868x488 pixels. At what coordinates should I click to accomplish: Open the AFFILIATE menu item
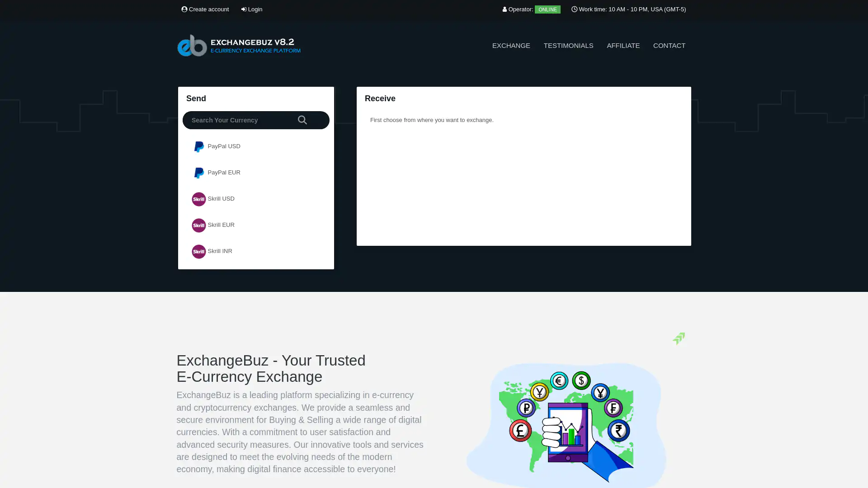pyautogui.click(x=623, y=46)
